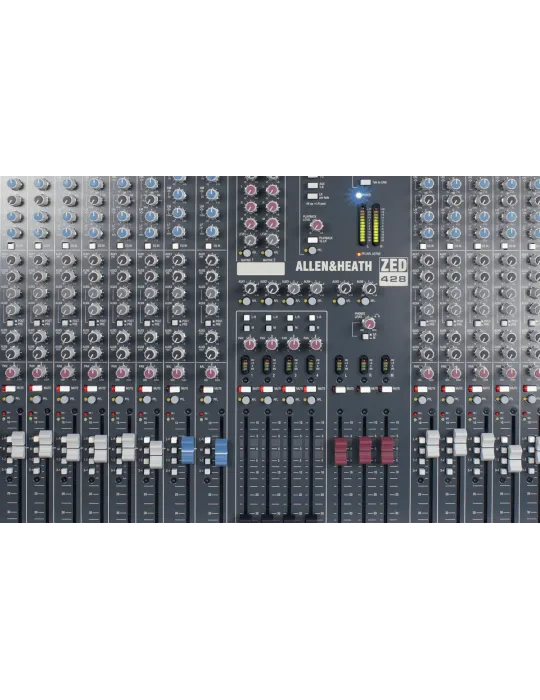The width and height of the screenshot is (540, 700).
Task: Mute Group 1 with its MUTE button
Action: click(245, 389)
